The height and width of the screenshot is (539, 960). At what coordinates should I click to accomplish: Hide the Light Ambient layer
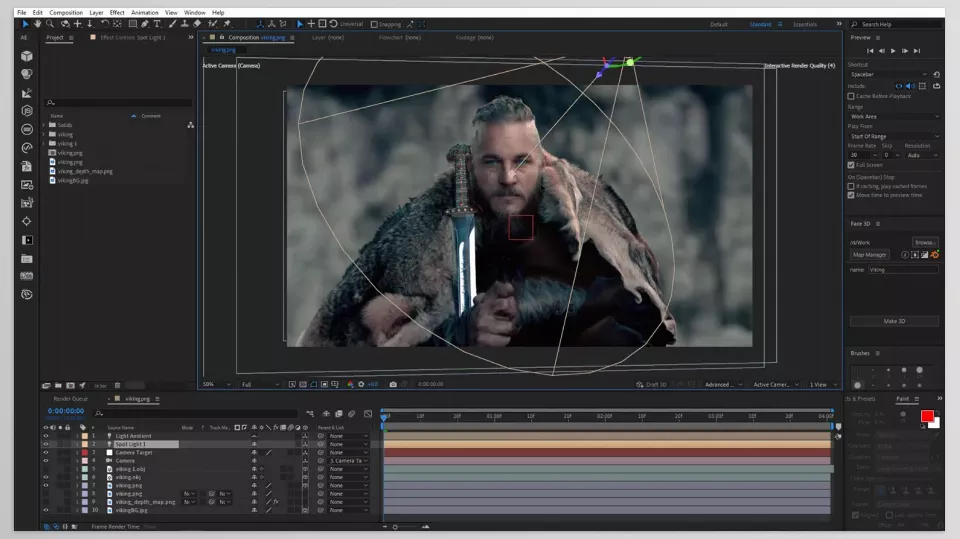[x=45, y=435]
